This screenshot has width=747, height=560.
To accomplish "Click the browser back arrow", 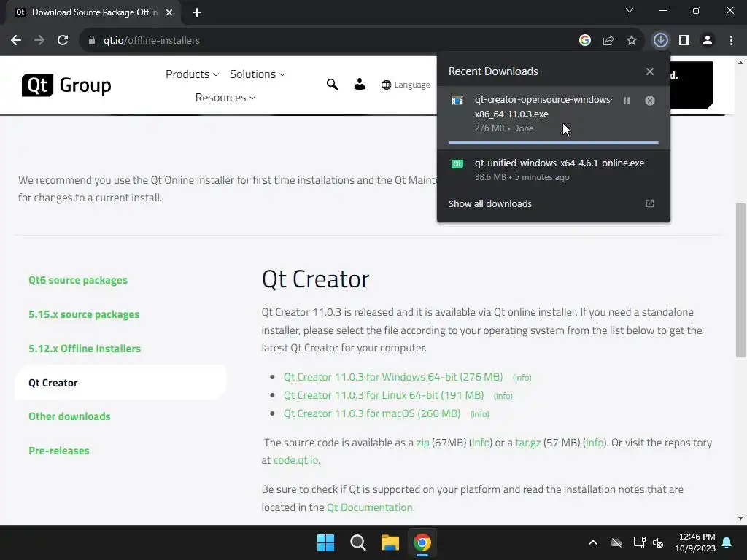I will click(16, 41).
